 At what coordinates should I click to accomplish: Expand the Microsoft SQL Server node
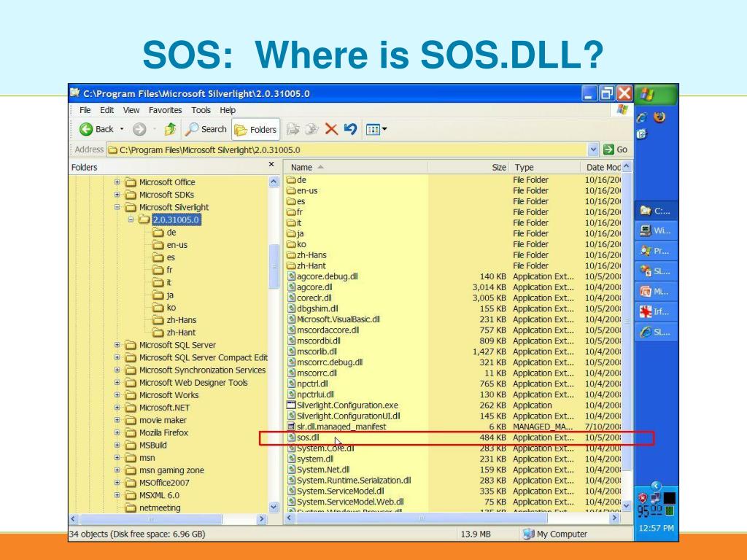[x=117, y=345]
